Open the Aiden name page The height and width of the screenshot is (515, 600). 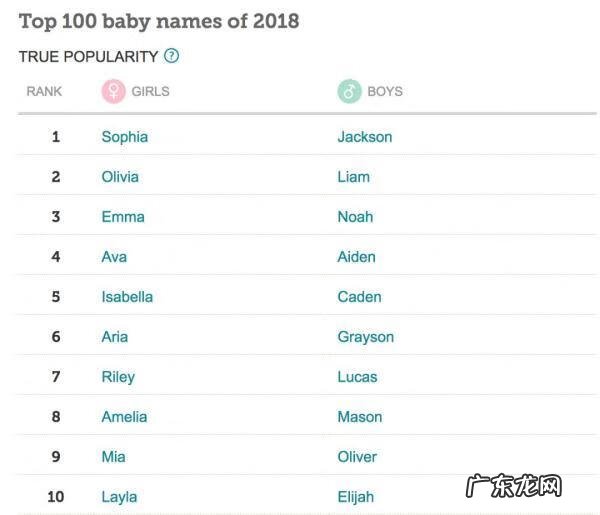click(356, 257)
